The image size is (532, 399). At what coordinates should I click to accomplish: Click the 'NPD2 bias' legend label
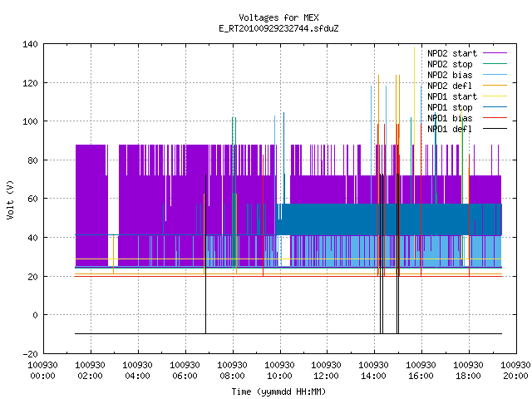click(x=450, y=75)
